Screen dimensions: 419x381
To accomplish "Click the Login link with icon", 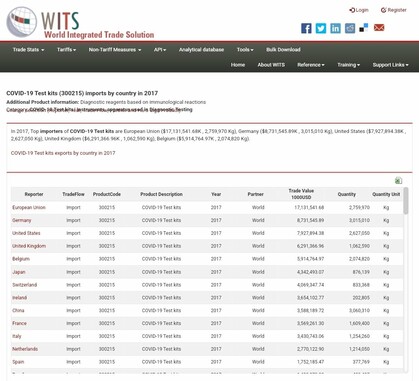I will [359, 10].
